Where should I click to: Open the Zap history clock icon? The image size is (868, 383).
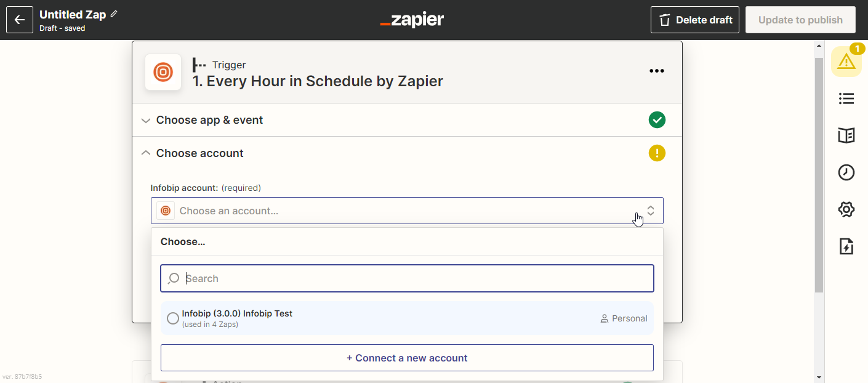point(846,172)
